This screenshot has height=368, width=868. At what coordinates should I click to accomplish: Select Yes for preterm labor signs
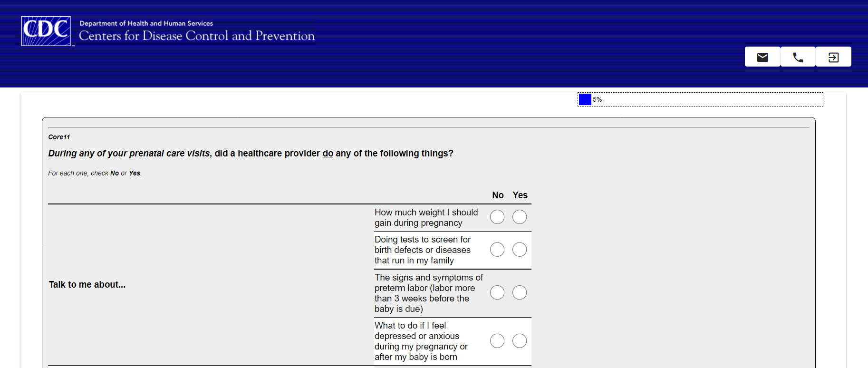click(520, 292)
